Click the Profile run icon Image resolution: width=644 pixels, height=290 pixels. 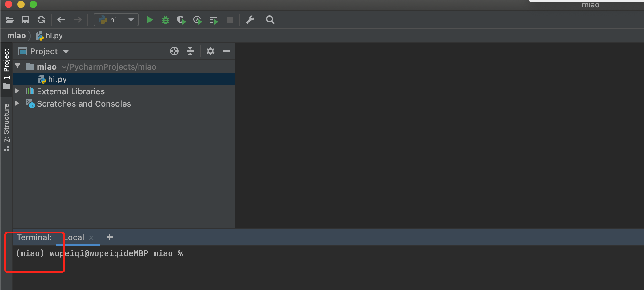coord(198,20)
